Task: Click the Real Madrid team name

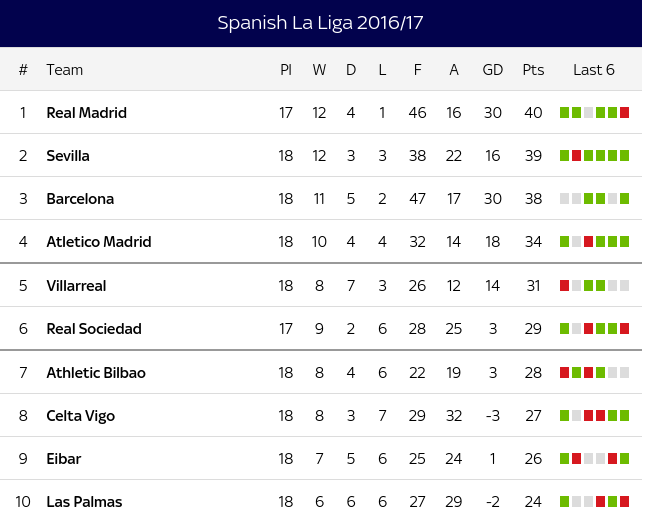Action: click(x=87, y=113)
